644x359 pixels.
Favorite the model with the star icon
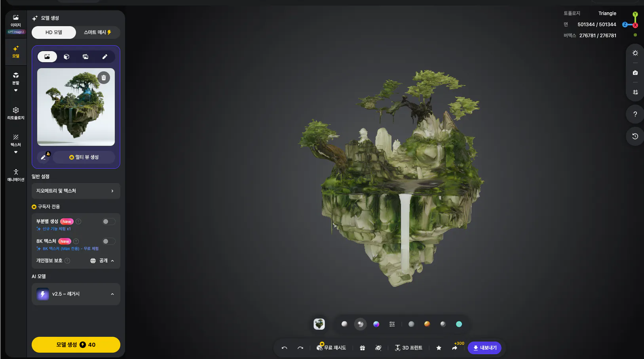439,348
